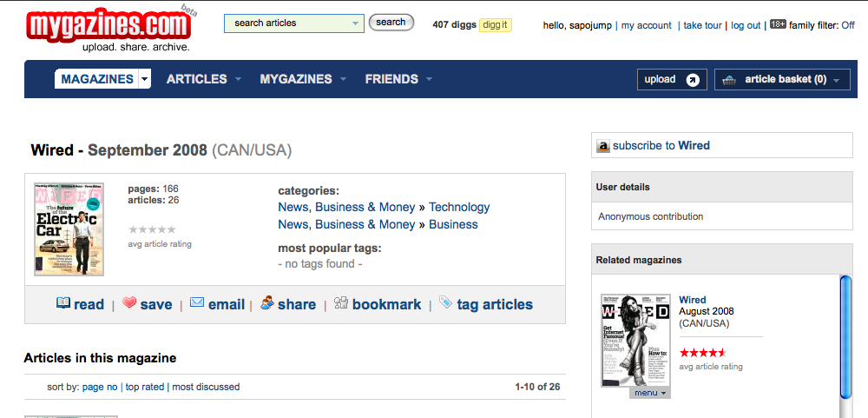Click the Wired September 2008 cover thumbnail

tap(69, 229)
